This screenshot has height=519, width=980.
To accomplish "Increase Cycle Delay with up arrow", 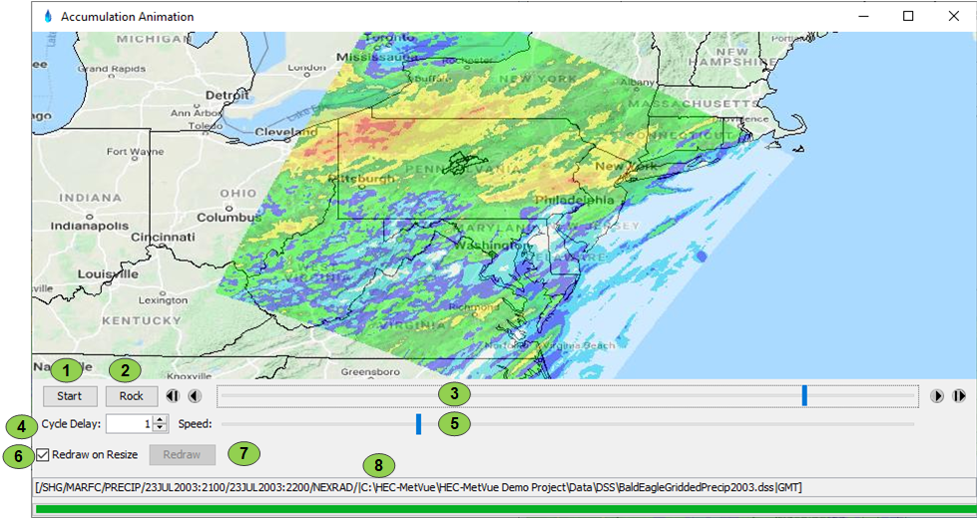I will pyautogui.click(x=161, y=419).
